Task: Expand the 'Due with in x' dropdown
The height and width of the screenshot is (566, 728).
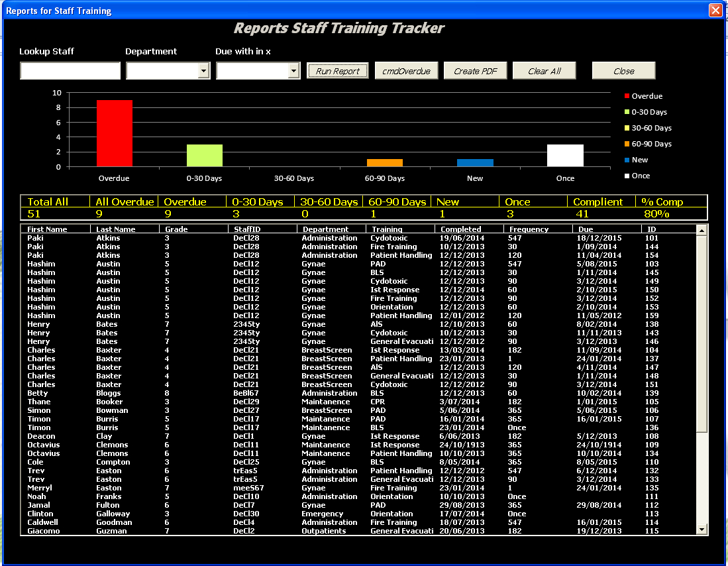Action: click(294, 70)
